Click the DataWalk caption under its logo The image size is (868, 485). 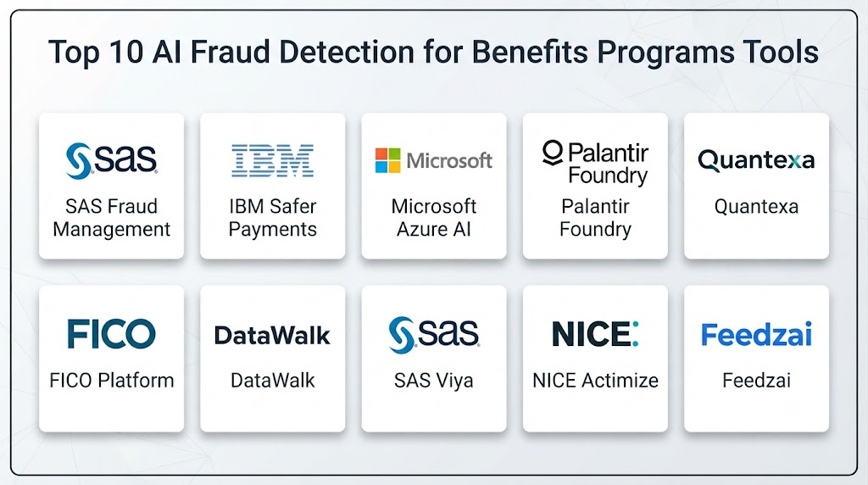(272, 381)
